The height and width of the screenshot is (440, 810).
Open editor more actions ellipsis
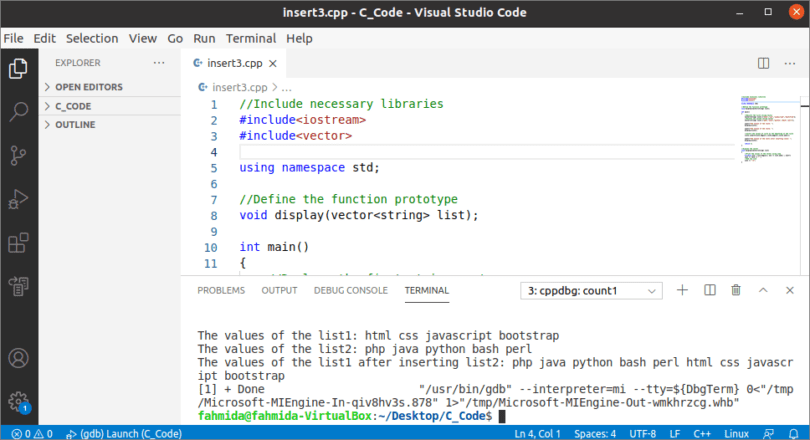790,63
